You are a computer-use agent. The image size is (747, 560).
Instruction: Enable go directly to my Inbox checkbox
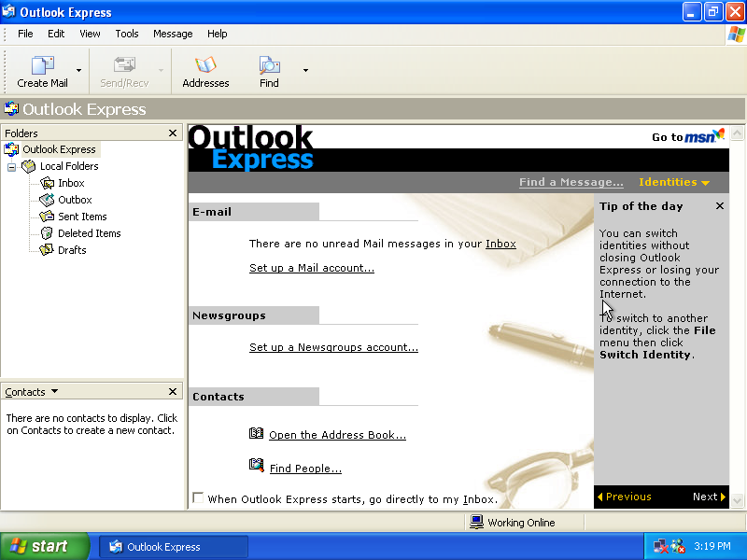[x=198, y=498]
